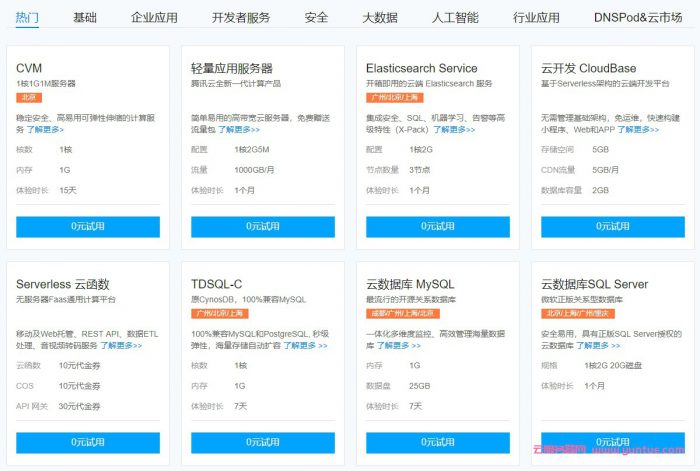Start 0元试用 for 轻量应用服务器

(263, 226)
